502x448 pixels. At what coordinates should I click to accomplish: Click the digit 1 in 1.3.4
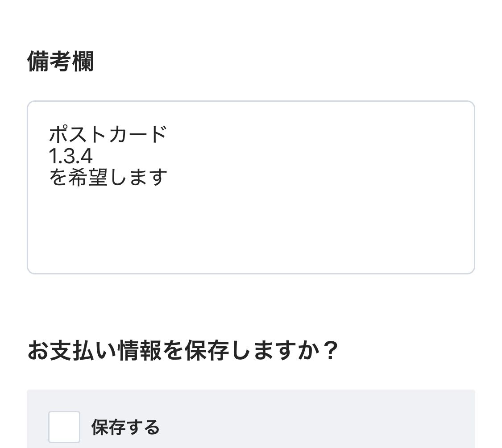click(x=52, y=156)
